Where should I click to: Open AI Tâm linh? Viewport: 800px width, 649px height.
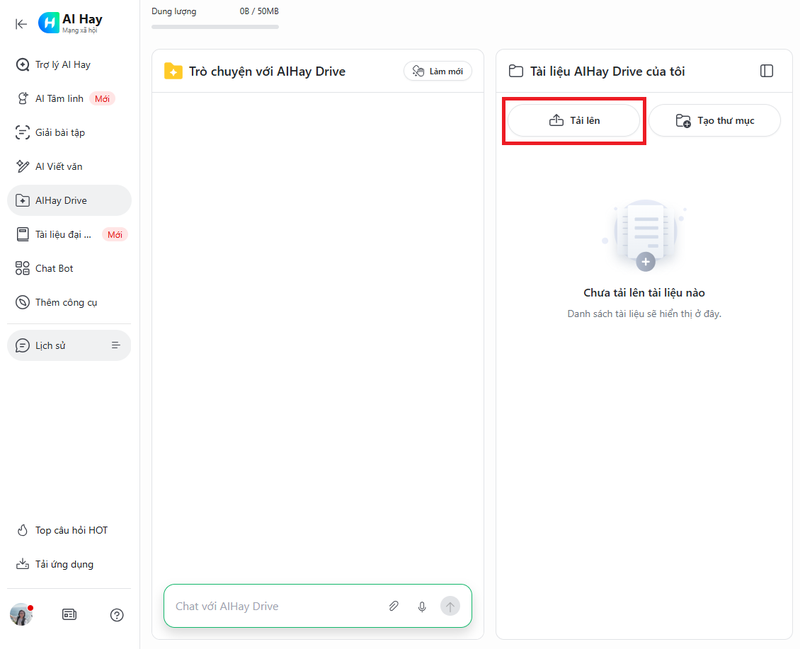tap(69, 98)
